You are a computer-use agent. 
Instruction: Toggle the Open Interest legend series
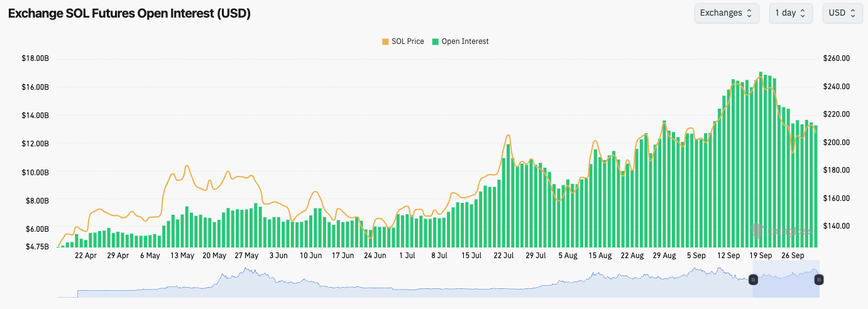pyautogui.click(x=460, y=41)
